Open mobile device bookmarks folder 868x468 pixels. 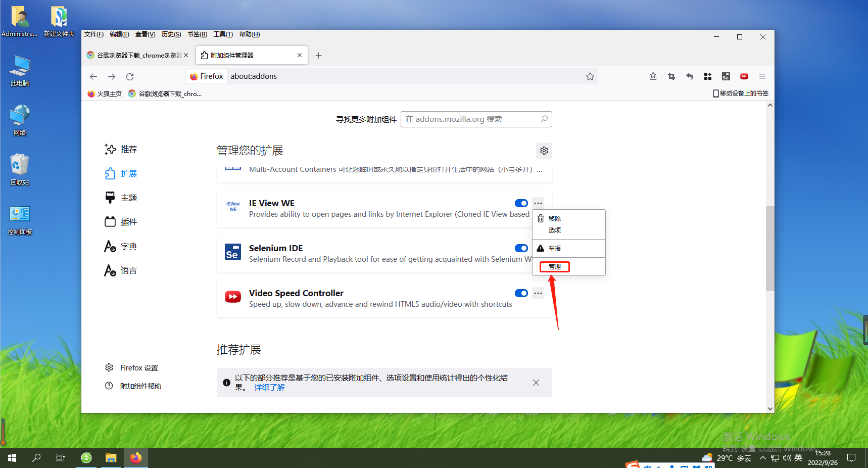[741, 93]
